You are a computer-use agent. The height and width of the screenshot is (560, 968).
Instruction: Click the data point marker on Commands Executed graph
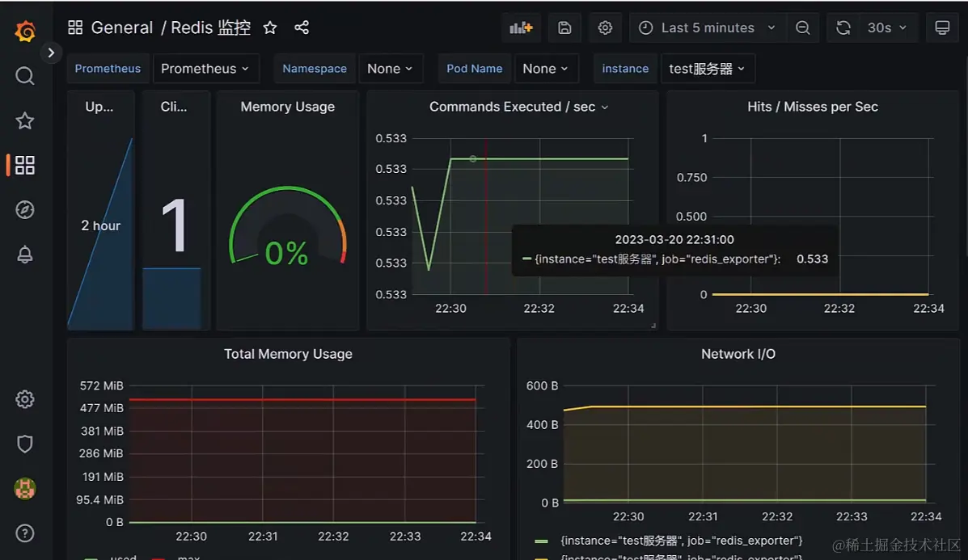pyautogui.click(x=473, y=159)
